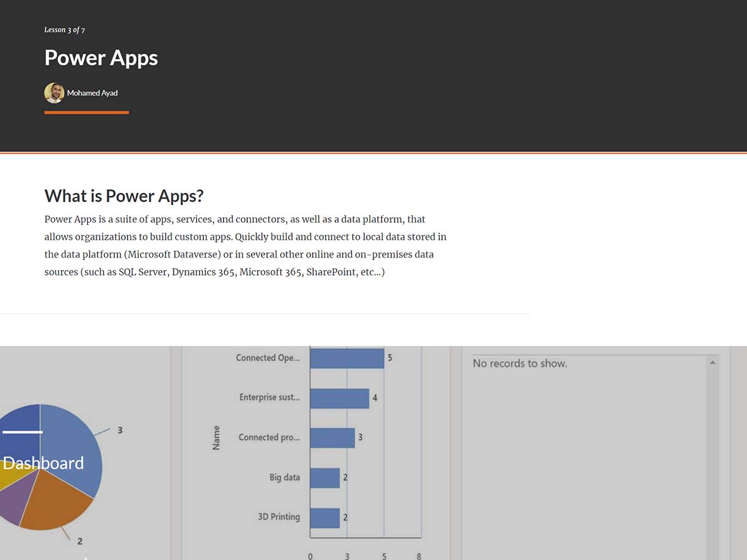Click the What is Power Apps? heading
The height and width of the screenshot is (560, 747).
coord(124,196)
